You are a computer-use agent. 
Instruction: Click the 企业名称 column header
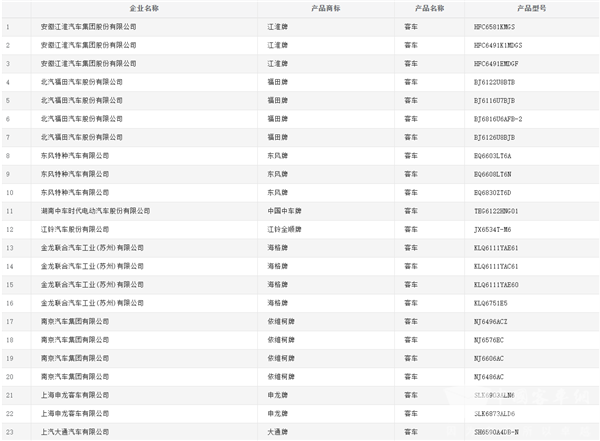[143, 7]
